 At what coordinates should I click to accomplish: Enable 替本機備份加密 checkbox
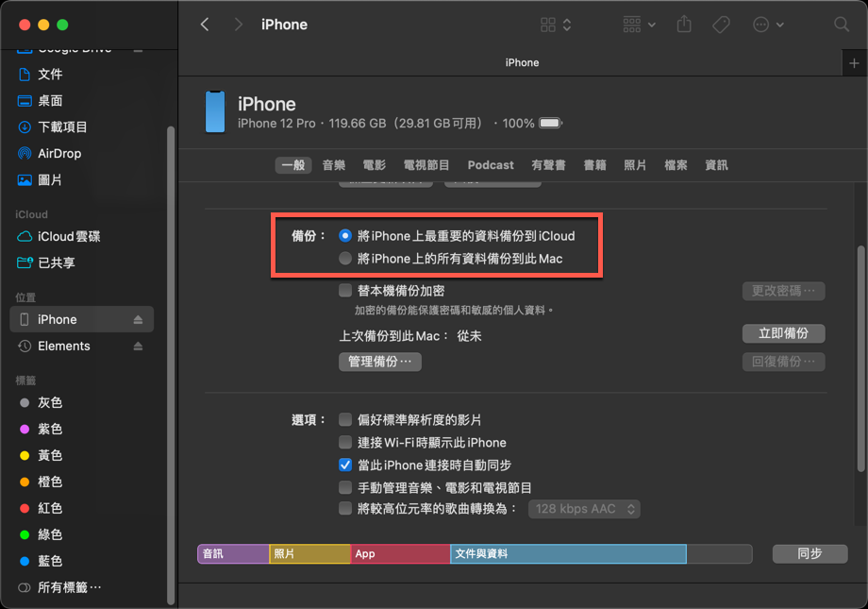(x=345, y=291)
